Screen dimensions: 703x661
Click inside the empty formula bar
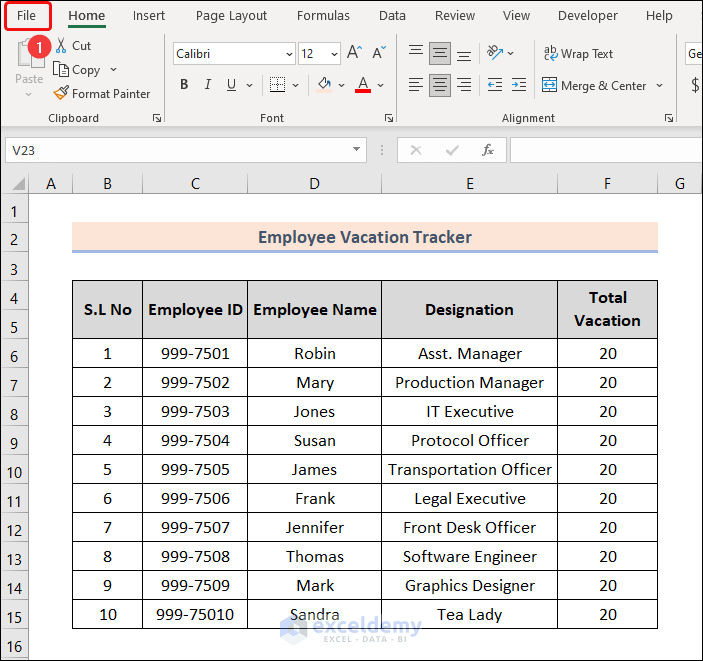pos(606,150)
